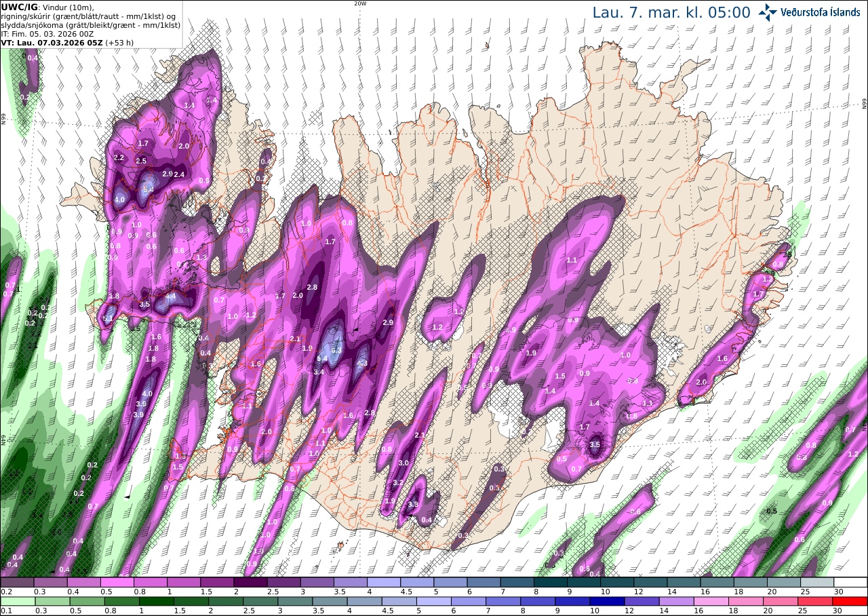
Task: Select snow legend swatch labeled 0.2
Action: pos(17,582)
